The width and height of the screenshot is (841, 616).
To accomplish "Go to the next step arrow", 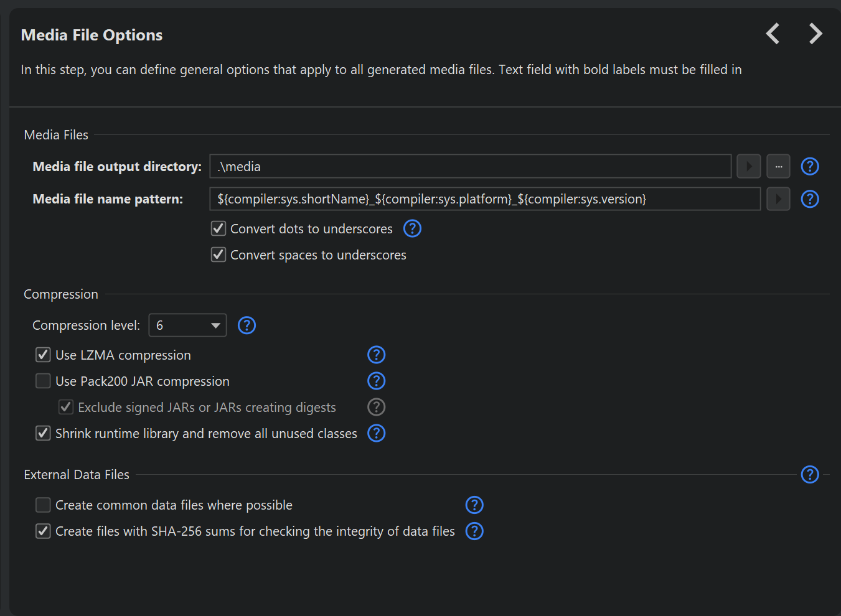I will 815,34.
